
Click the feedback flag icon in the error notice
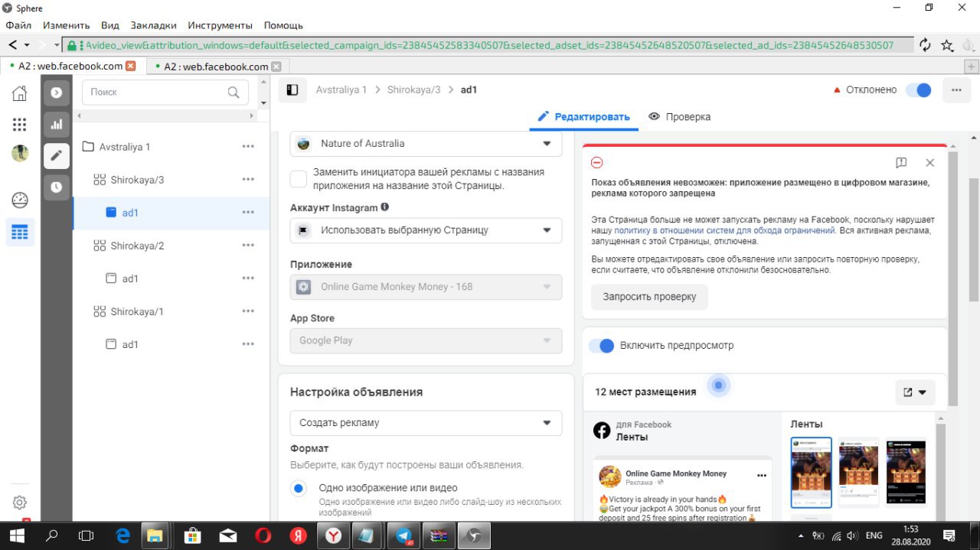901,163
